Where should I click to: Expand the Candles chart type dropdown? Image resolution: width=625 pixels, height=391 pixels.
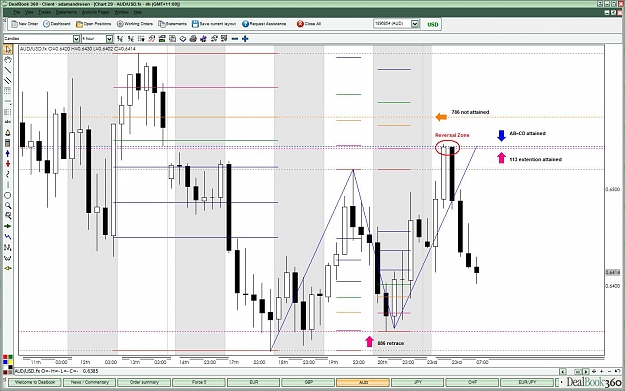(77, 39)
